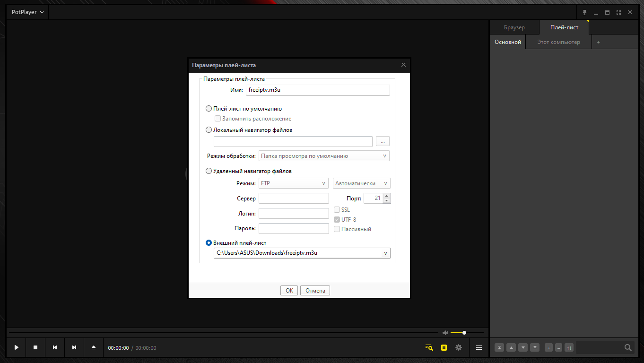Click the Play button in player controls

coord(17,347)
